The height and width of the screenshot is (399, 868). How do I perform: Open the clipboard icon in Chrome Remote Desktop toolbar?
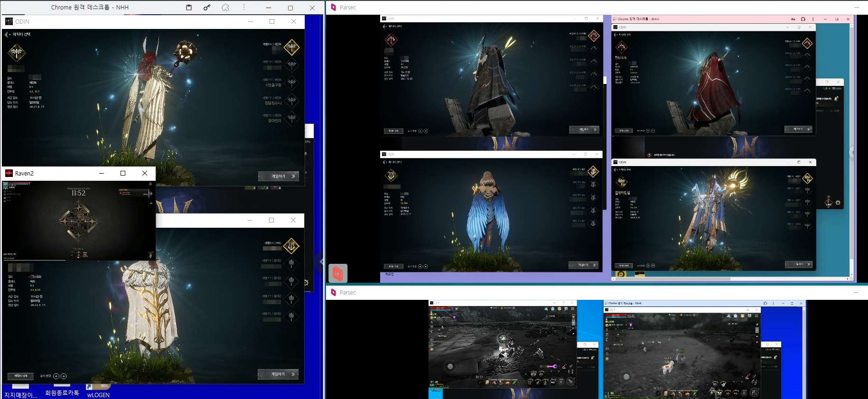point(189,8)
